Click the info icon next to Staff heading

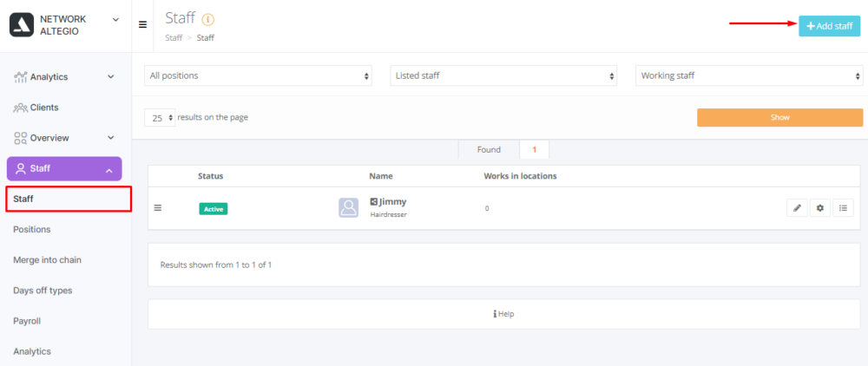coord(207,19)
